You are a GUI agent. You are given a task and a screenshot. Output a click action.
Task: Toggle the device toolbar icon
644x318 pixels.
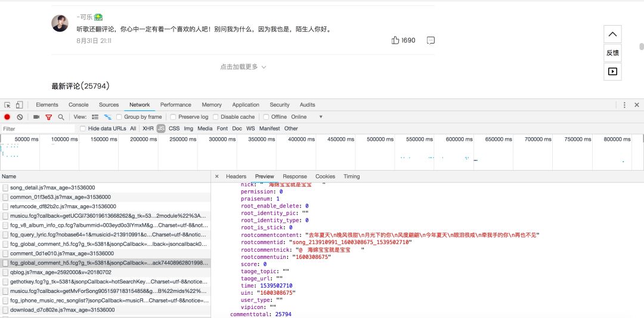pyautogui.click(x=19, y=105)
